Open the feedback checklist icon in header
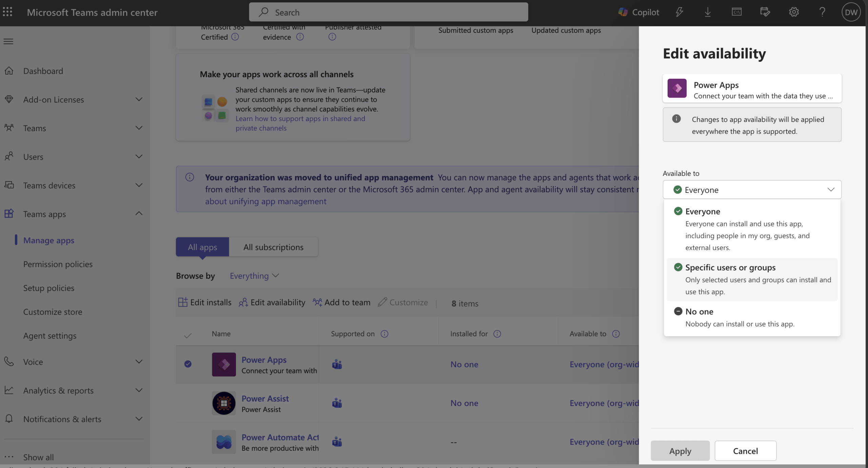Screen dimensions: 868x468 765,12
